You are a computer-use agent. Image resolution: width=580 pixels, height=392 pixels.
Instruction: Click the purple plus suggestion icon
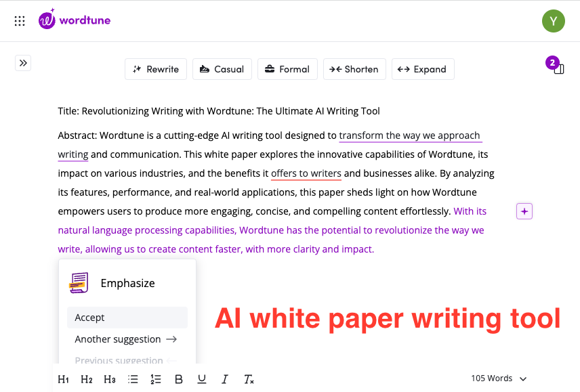coord(524,211)
